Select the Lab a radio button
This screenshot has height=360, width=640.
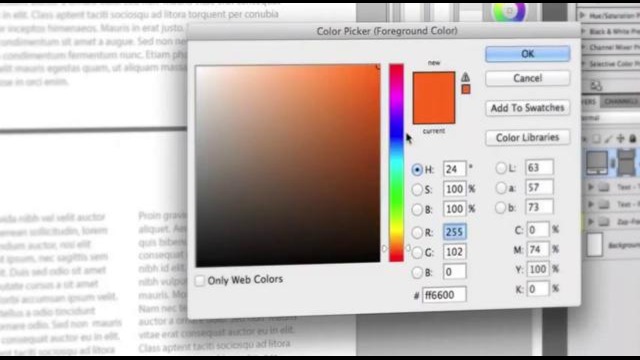(501, 188)
